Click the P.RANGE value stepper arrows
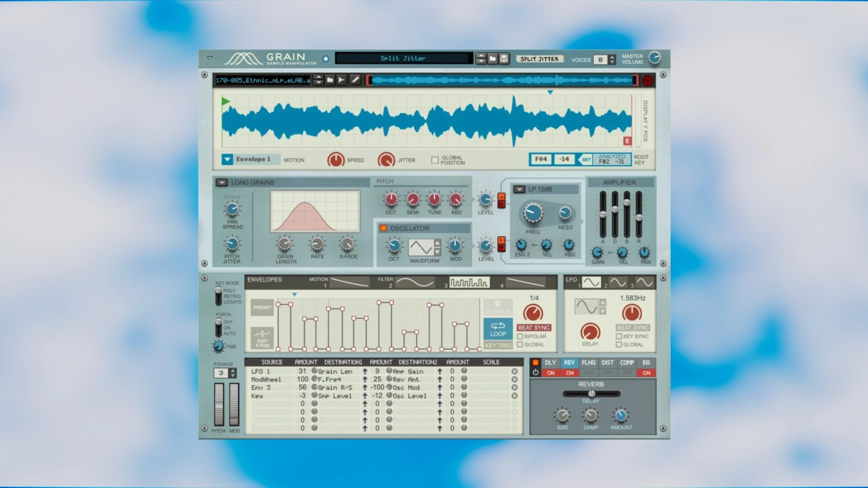The width and height of the screenshot is (868, 488). pyautogui.click(x=232, y=373)
